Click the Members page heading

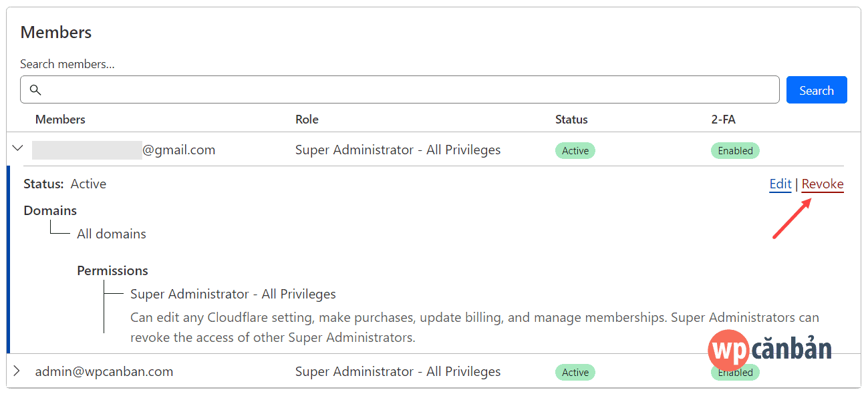56,32
